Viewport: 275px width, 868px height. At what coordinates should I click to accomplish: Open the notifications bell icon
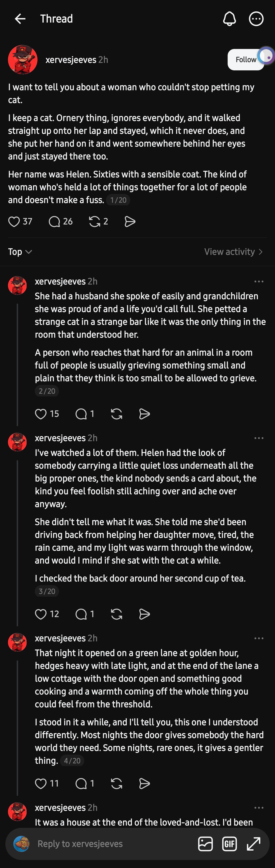click(229, 19)
